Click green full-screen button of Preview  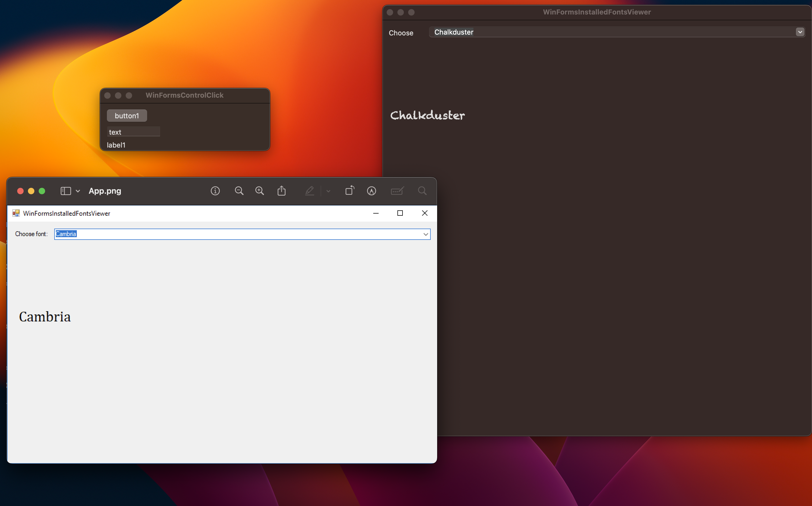click(x=42, y=191)
